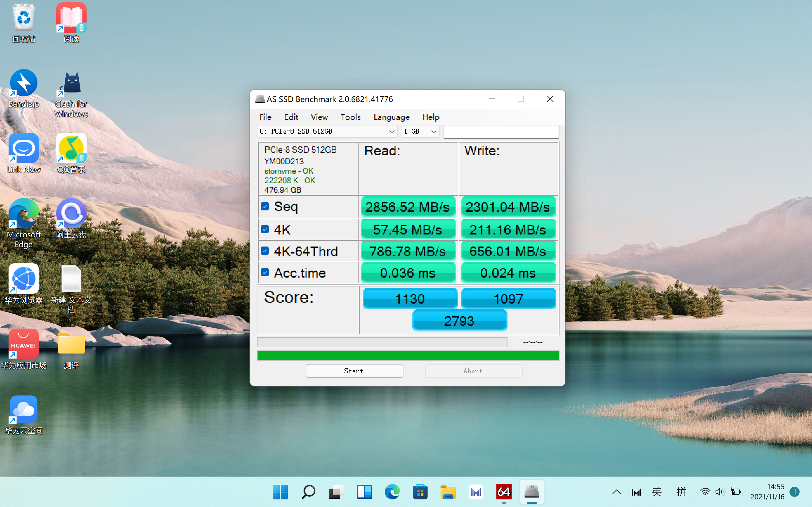Click the benchmark results input field
Screen dimensions: 812x507
501,131
